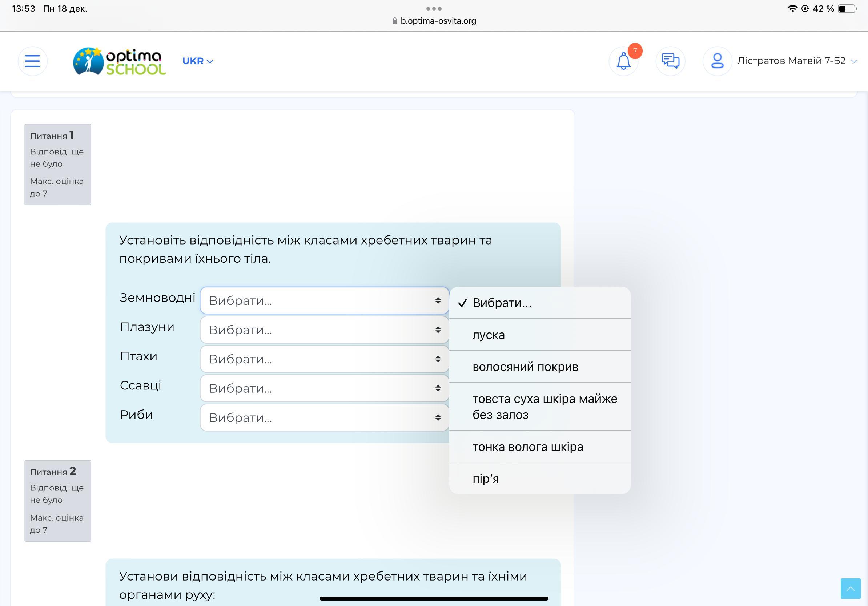This screenshot has height=606, width=868.
Task: Click the Плазуни label
Action: [147, 327]
